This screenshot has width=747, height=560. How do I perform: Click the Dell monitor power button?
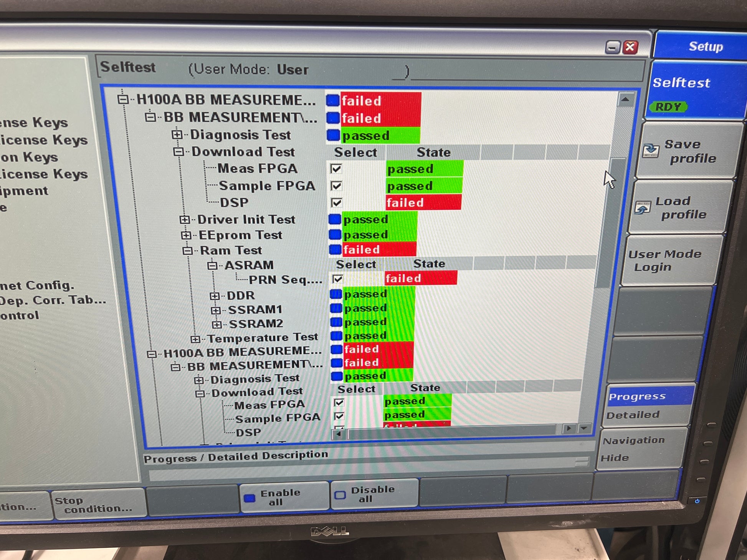(x=697, y=501)
